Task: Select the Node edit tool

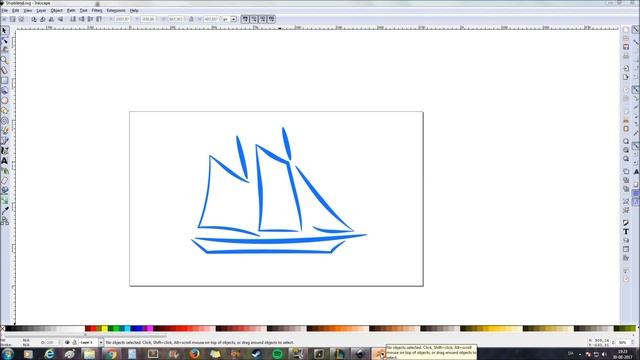Action: 4,40
